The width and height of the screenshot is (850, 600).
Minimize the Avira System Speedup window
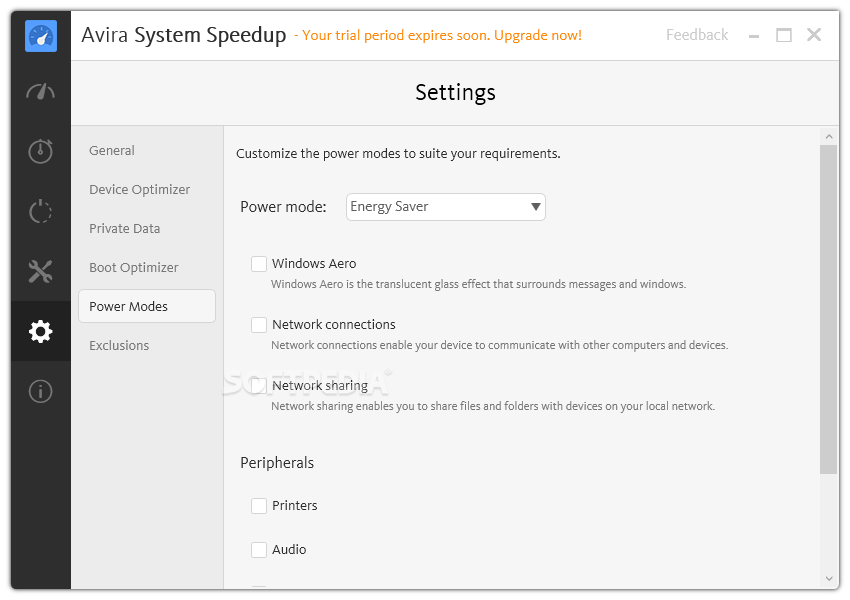tap(754, 36)
